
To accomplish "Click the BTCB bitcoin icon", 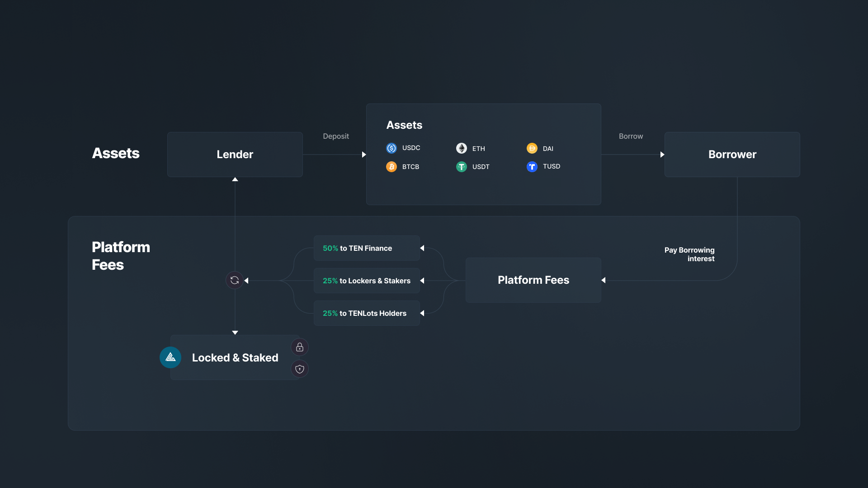I will pos(392,167).
